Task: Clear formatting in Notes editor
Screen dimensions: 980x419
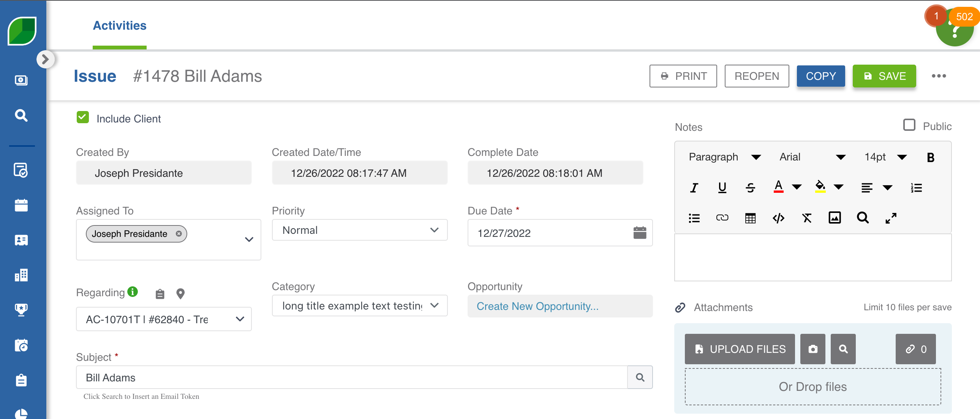Action: click(806, 218)
